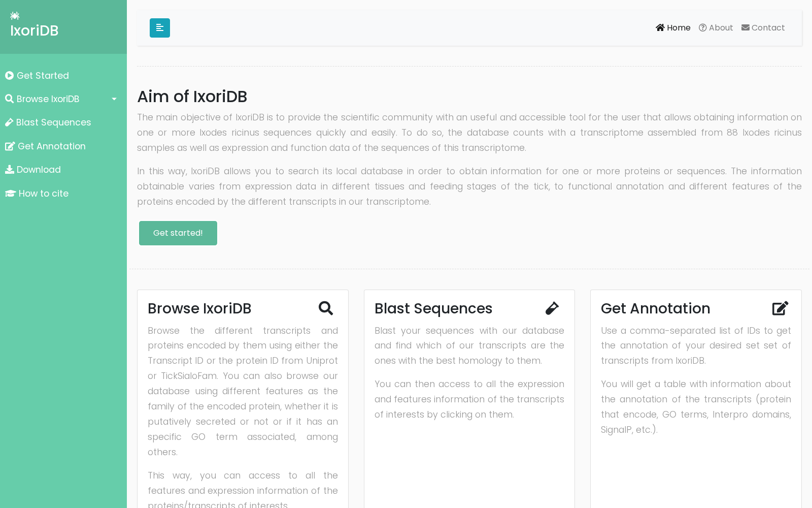This screenshot has height=508, width=812.
Task: Click the Home house icon
Action: (660, 27)
